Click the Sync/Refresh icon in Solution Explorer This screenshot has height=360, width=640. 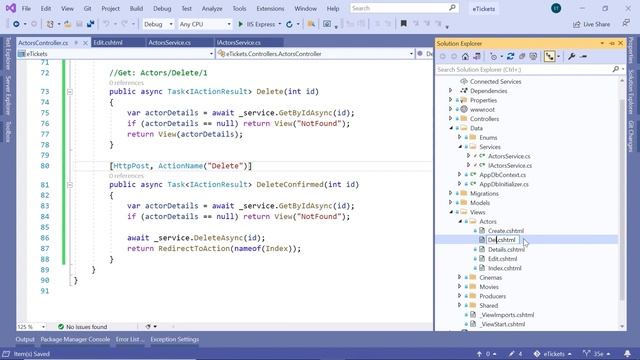[510, 57]
